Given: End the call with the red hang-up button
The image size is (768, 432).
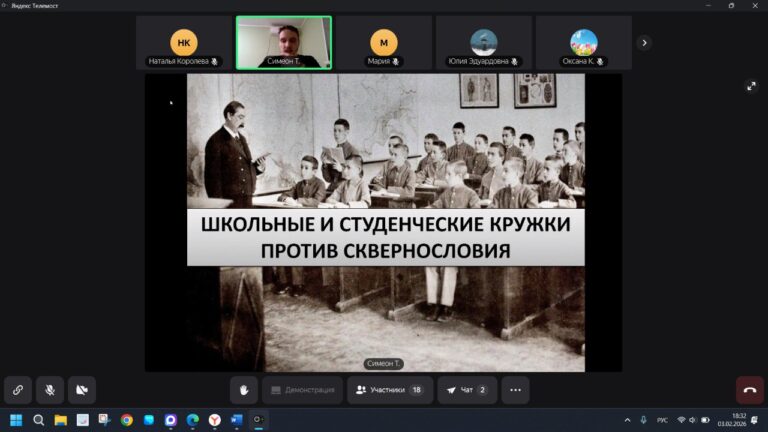Looking at the screenshot, I should (750, 390).
